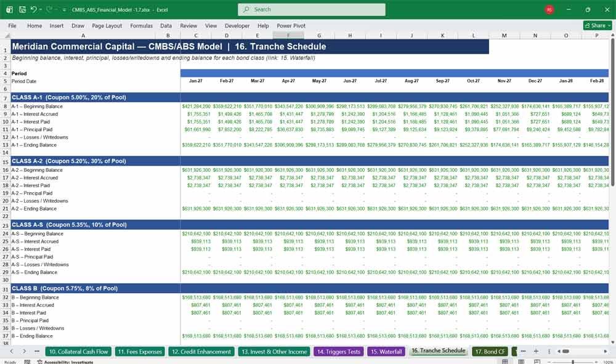Select the sheet title cell 16. Tranche Schedule
The image size is (616, 364).
(x=249, y=46)
